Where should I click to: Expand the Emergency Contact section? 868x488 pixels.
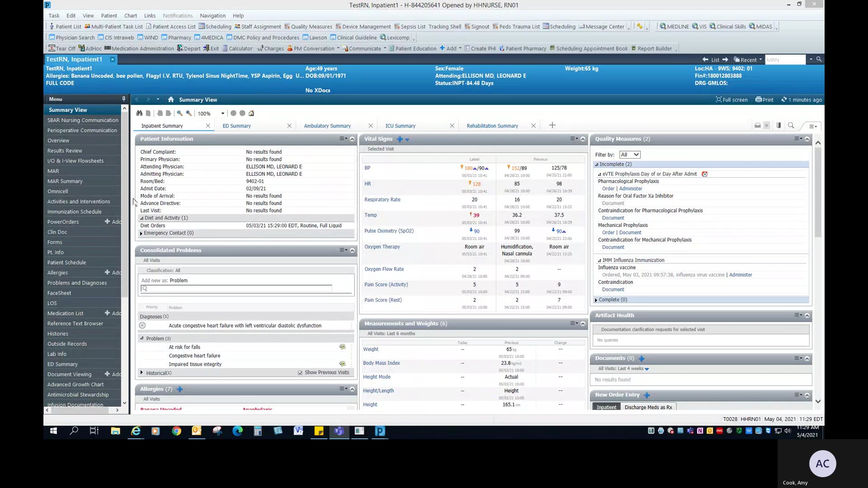[142, 233]
